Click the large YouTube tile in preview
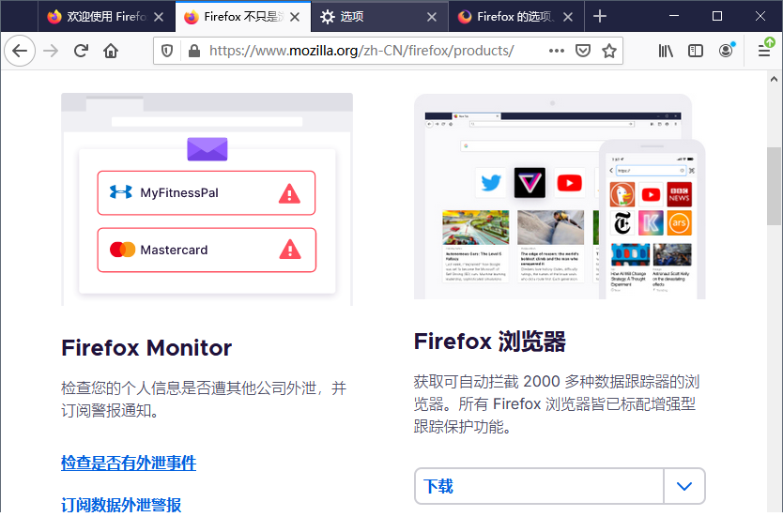Screen dimensions: 783x532 [569, 183]
